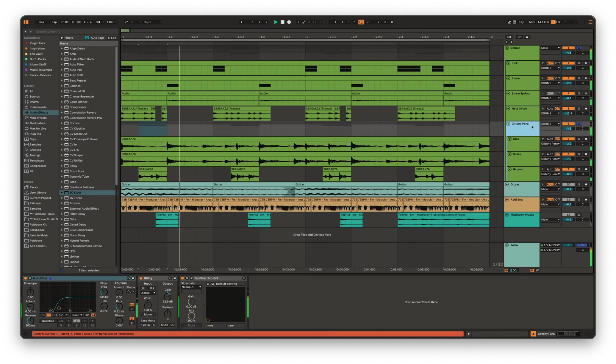Screen dimensions: 616x364
Task: Solo the DRUMS group track
Action: 579,48
